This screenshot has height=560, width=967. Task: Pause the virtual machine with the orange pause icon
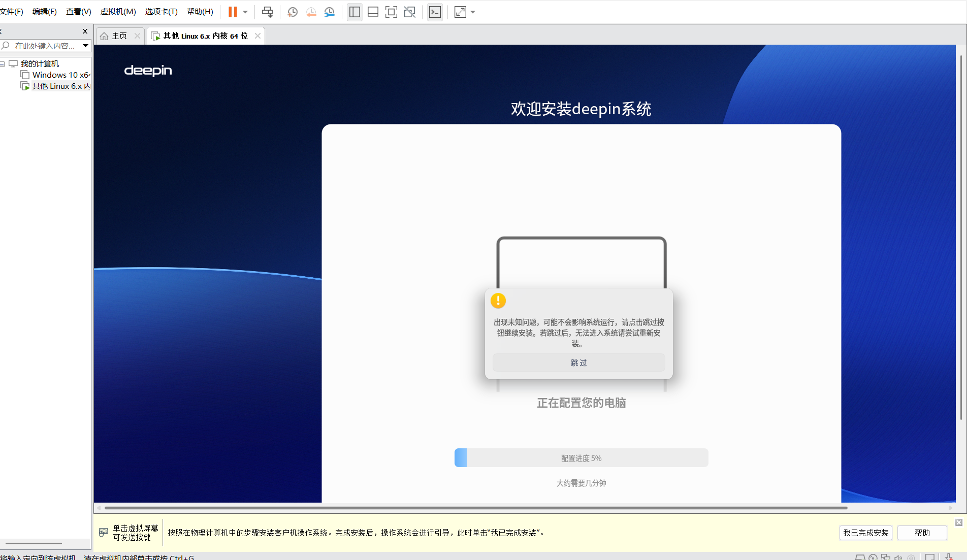tap(233, 12)
